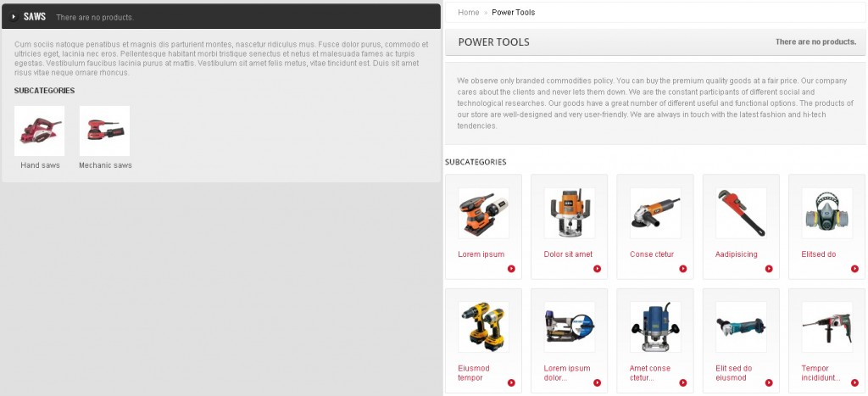Click the pipe wrench product image
This screenshot has width=868, height=396.
coord(741,213)
